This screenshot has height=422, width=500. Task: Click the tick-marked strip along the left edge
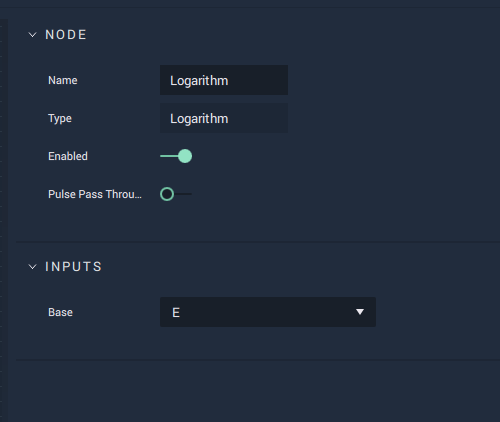pos(3,220)
